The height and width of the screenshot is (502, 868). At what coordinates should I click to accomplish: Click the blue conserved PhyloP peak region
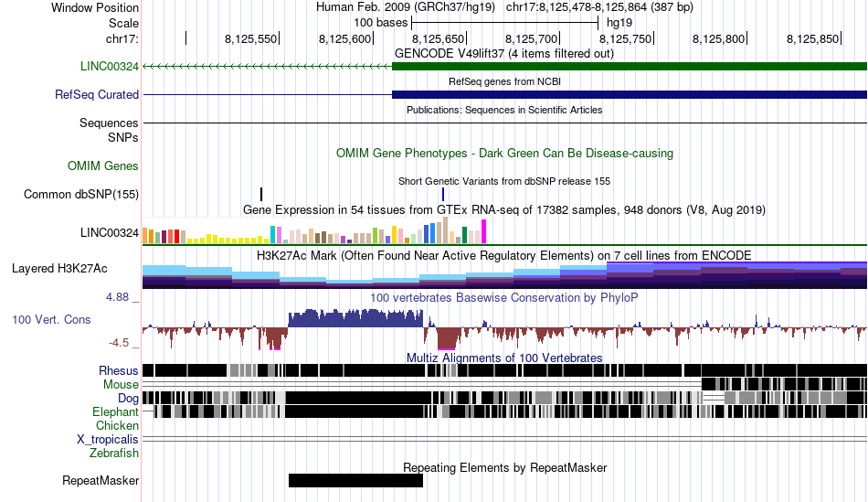355,318
